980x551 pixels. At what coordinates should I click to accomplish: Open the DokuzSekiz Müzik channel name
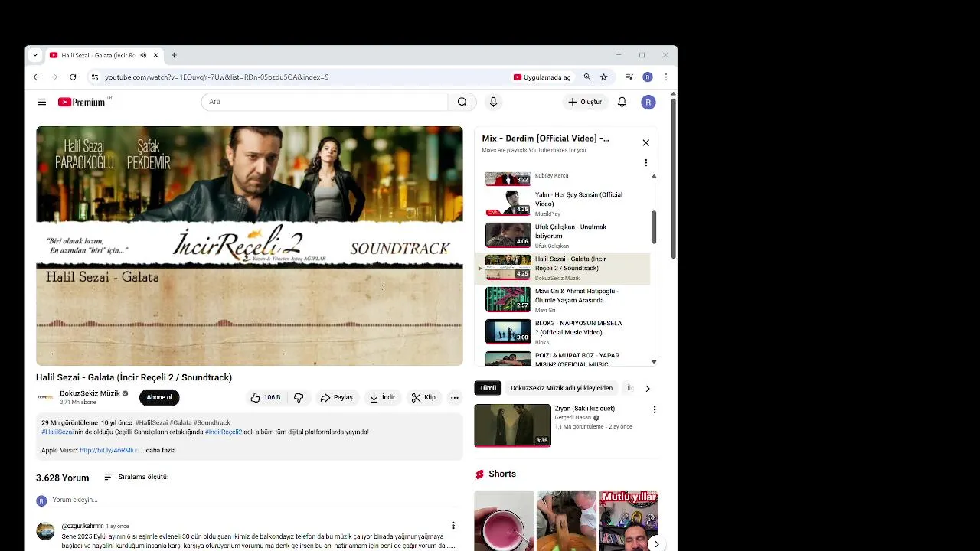pos(90,393)
